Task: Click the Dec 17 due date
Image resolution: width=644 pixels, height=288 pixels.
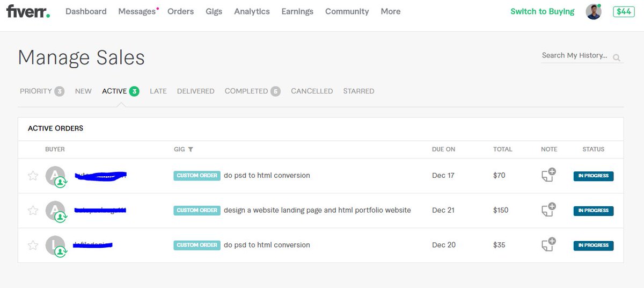Action: [x=443, y=176]
